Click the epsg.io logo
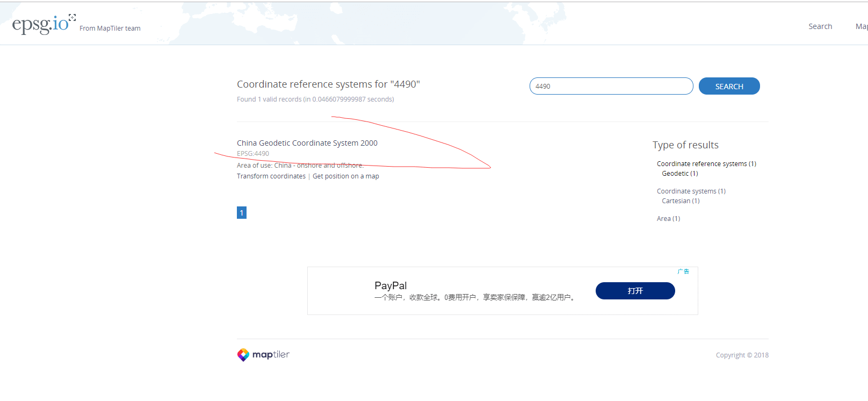Viewport: 868px width, 401px height. coord(41,24)
